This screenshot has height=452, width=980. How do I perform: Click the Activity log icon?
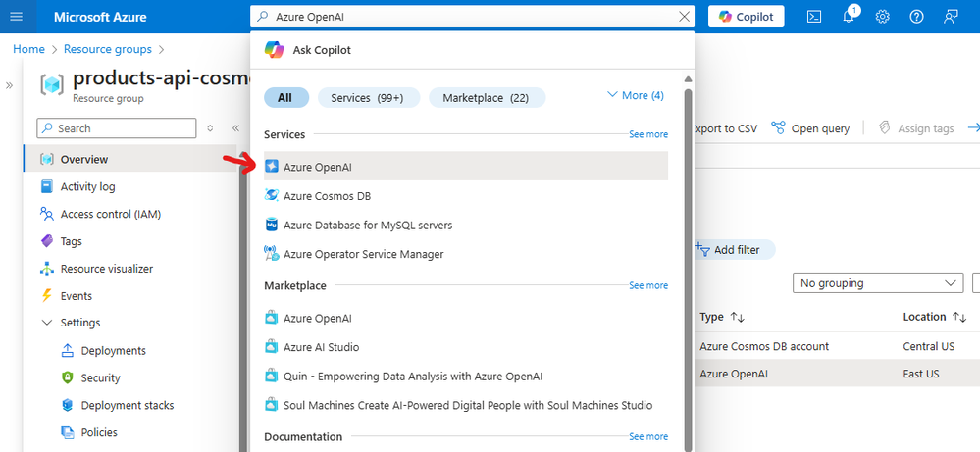click(47, 186)
